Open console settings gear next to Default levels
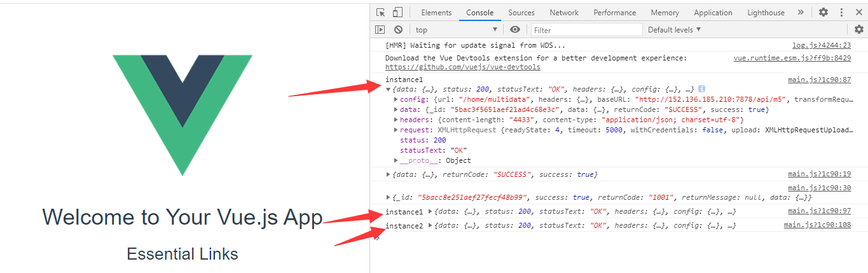Viewport: 868px width, 273px height. (859, 29)
